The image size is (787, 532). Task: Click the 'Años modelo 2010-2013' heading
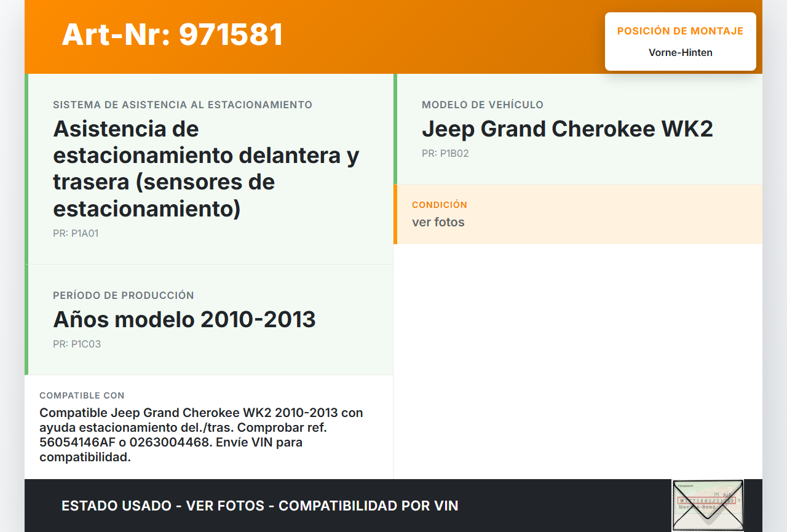[184, 320]
